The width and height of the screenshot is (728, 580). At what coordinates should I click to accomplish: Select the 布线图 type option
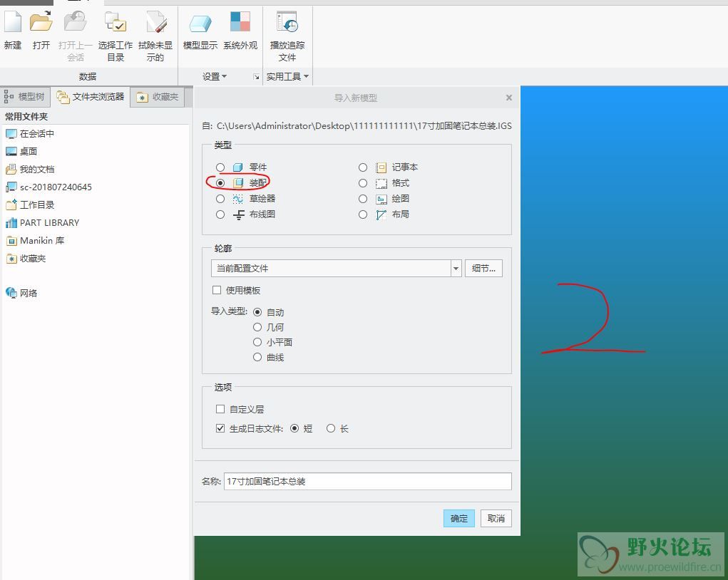point(220,214)
